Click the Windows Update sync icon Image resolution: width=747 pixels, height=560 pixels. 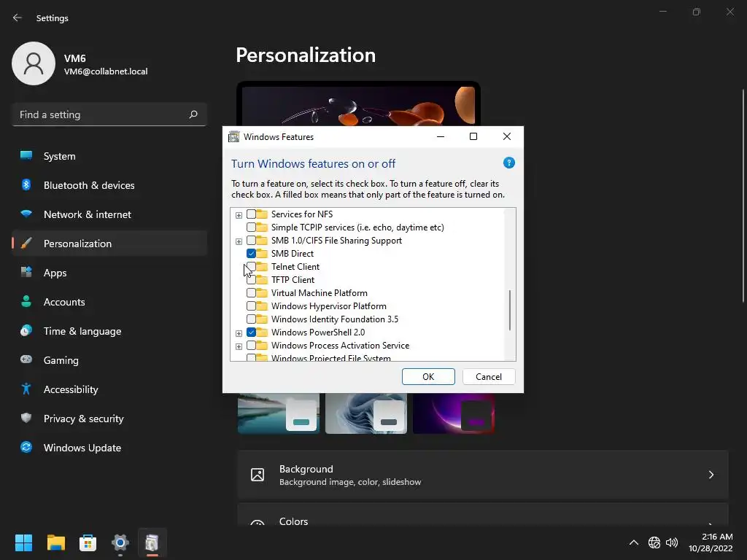point(26,447)
